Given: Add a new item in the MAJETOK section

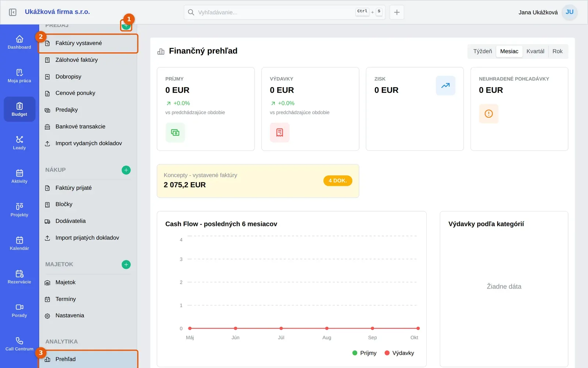Looking at the screenshot, I should point(126,265).
